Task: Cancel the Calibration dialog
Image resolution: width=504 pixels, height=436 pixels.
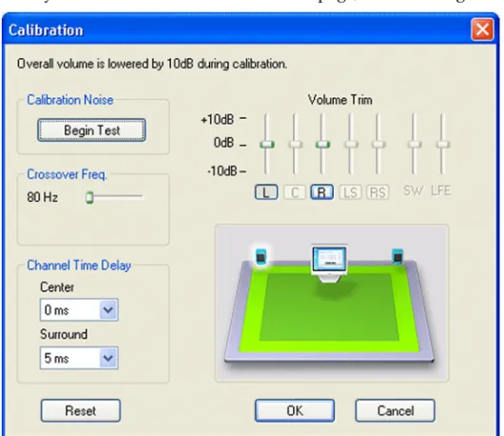Action: coord(395,410)
